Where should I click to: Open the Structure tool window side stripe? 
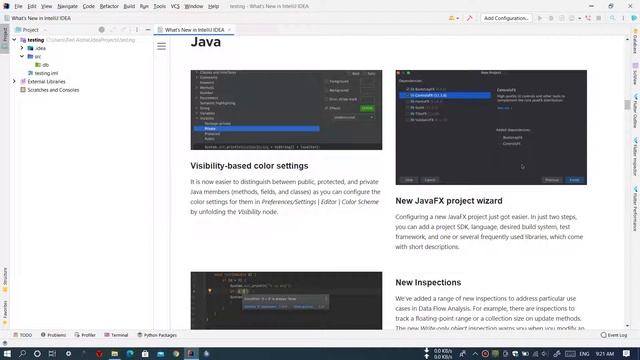[x=5, y=279]
